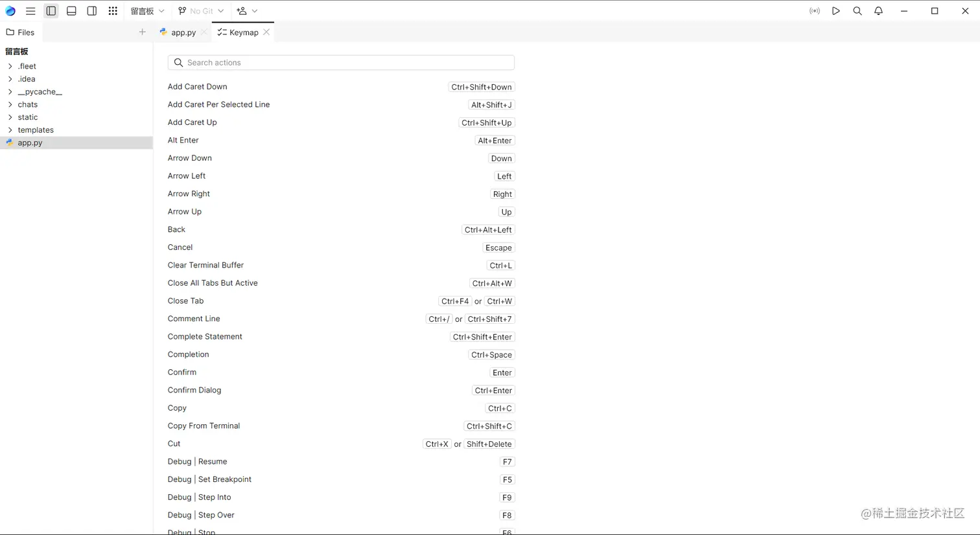The width and height of the screenshot is (980, 535).
Task: Add a new panel tab with plus
Action: tap(143, 32)
